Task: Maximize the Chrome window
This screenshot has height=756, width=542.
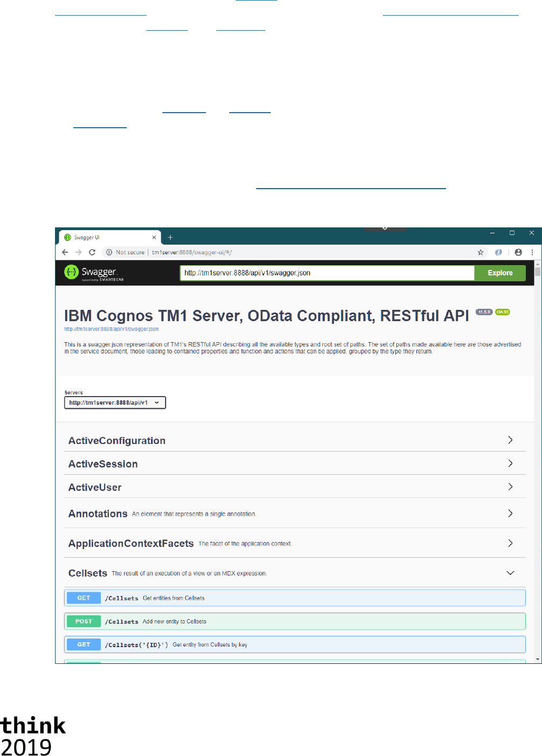Action: point(512,233)
